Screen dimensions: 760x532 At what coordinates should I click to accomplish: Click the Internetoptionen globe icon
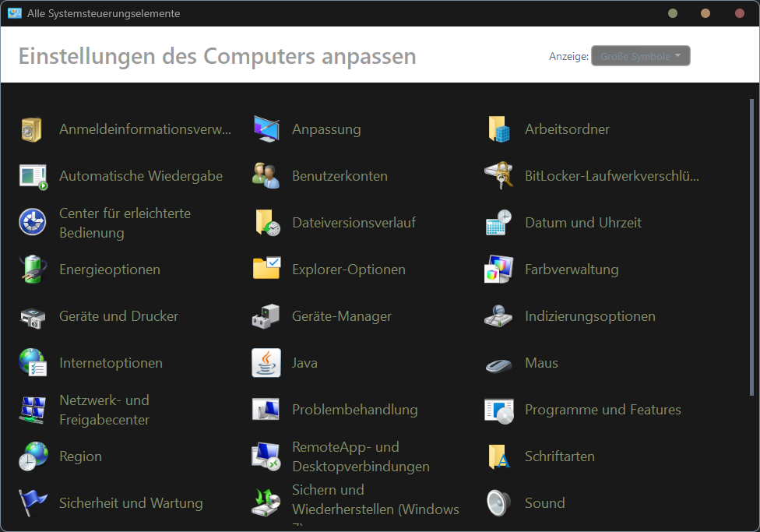(x=33, y=363)
